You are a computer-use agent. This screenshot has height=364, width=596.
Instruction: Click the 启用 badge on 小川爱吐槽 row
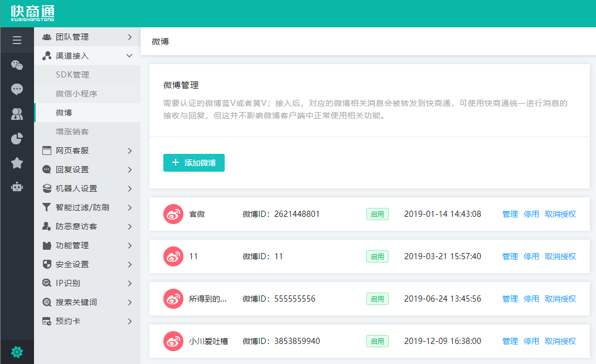377,341
